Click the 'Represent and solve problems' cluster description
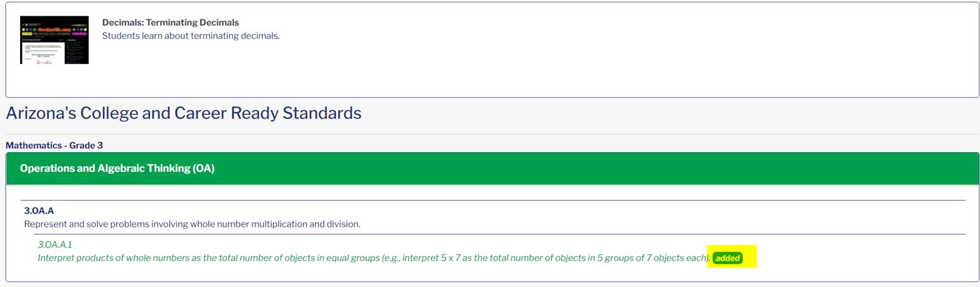 point(192,224)
